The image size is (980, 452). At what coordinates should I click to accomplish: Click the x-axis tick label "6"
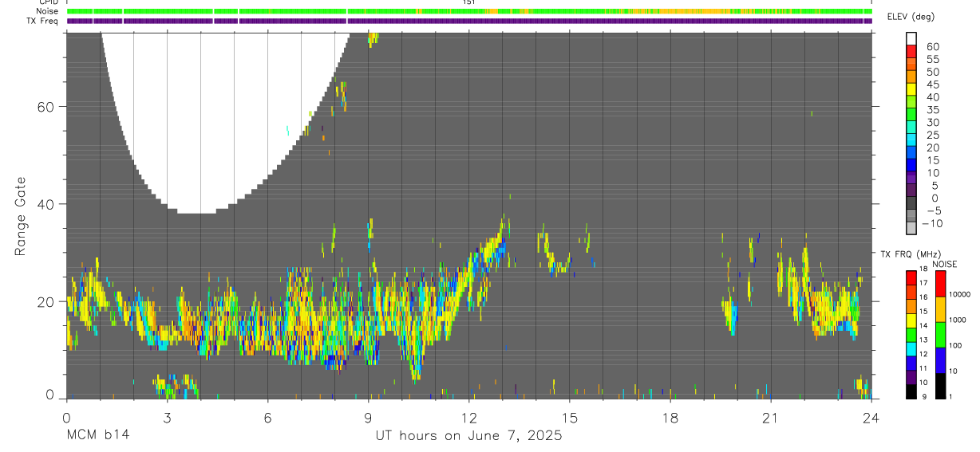click(x=267, y=418)
